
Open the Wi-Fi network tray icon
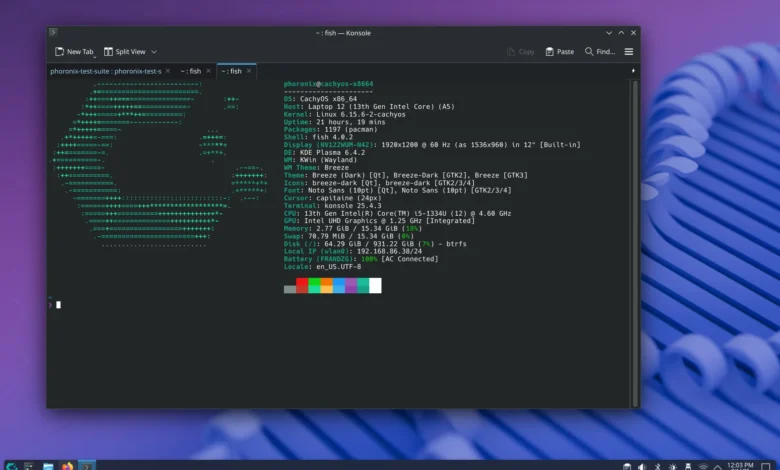point(703,467)
